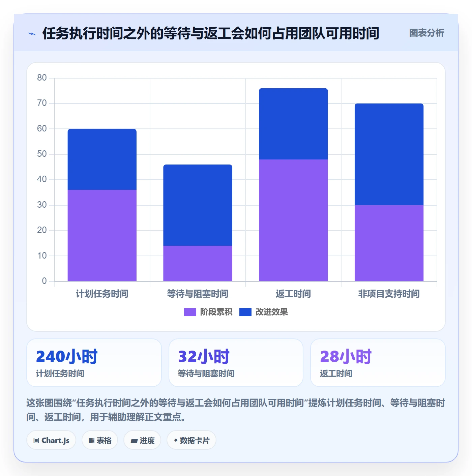This screenshot has width=472, height=476.
Task: Click the lightning icon beside the title
Action: tap(32, 34)
